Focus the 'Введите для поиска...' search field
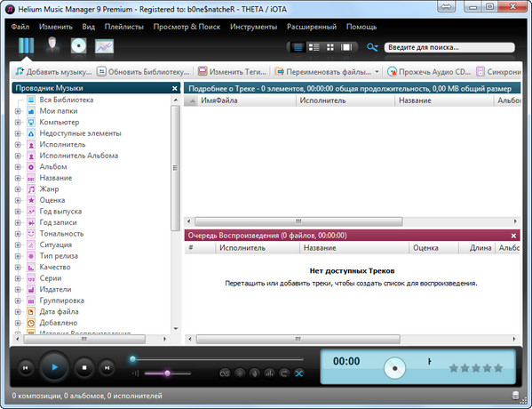 coord(449,47)
